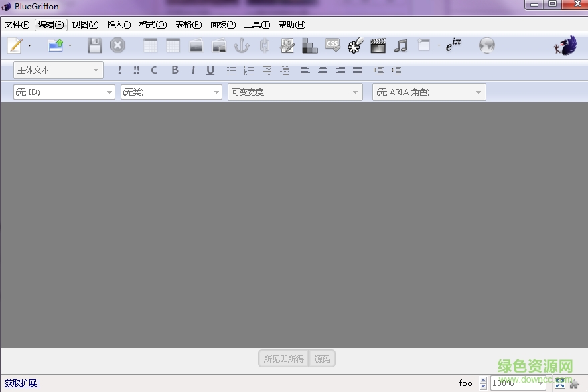The height and width of the screenshot is (392, 588).
Task: Open the 插入(I) menu
Action: [119, 25]
